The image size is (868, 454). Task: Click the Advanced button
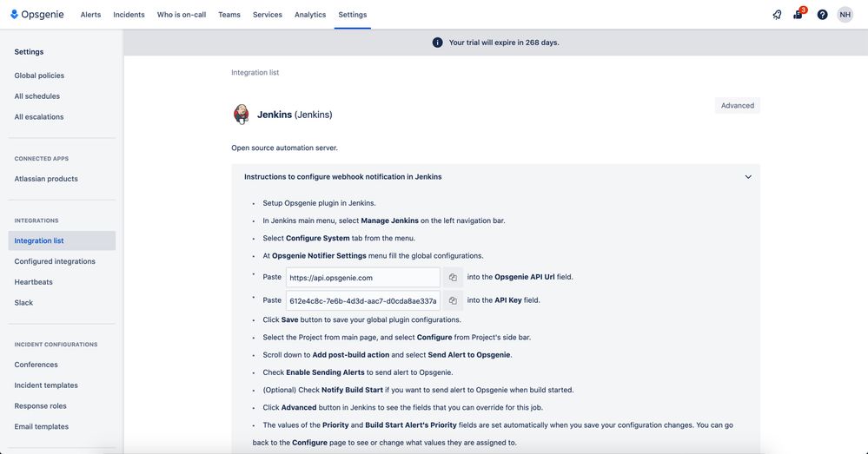pyautogui.click(x=738, y=106)
